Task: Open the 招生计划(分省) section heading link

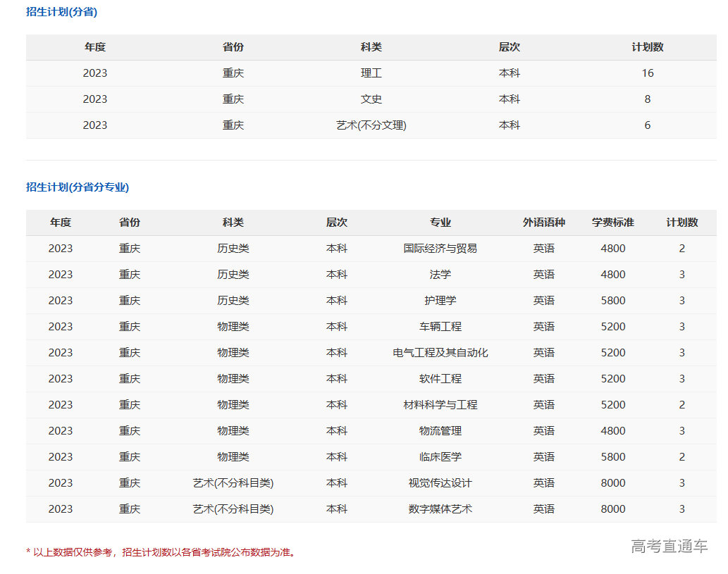Action: (62, 12)
